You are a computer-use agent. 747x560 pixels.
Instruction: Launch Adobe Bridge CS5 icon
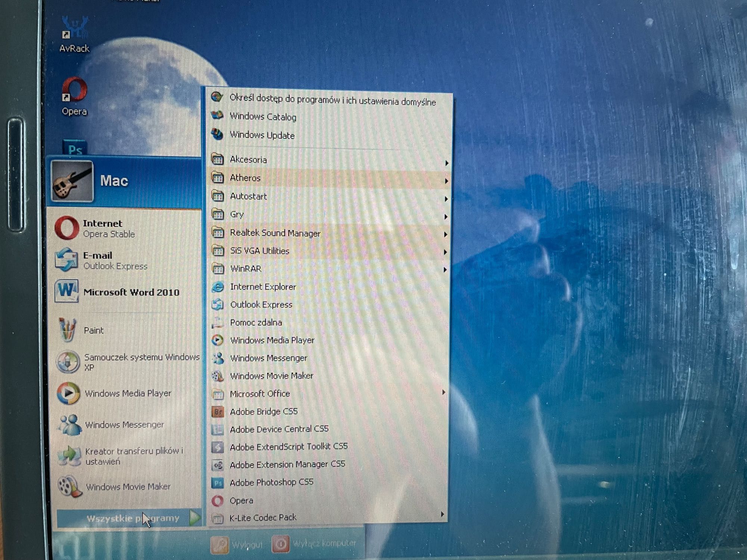point(218,412)
